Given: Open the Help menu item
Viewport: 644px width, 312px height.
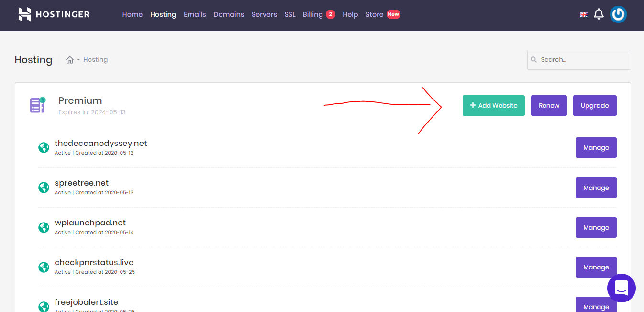Looking at the screenshot, I should (350, 14).
